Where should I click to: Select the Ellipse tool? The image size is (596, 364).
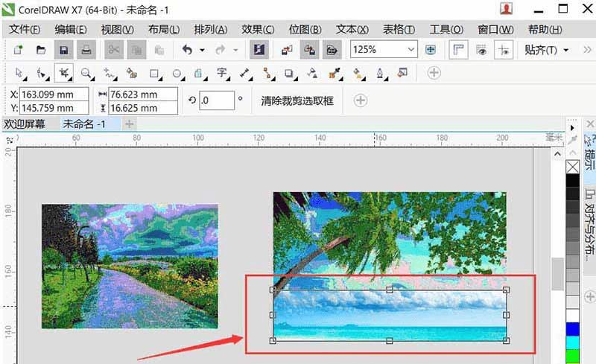[177, 74]
